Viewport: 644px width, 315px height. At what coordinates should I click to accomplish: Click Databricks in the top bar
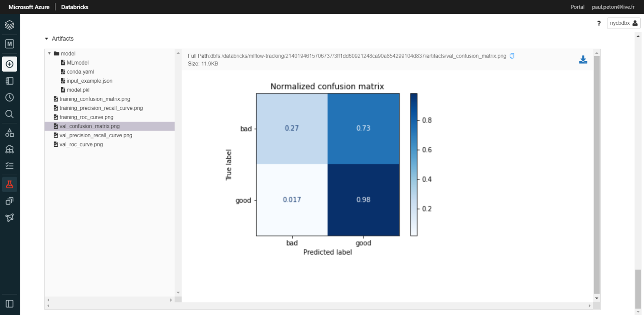coord(74,7)
